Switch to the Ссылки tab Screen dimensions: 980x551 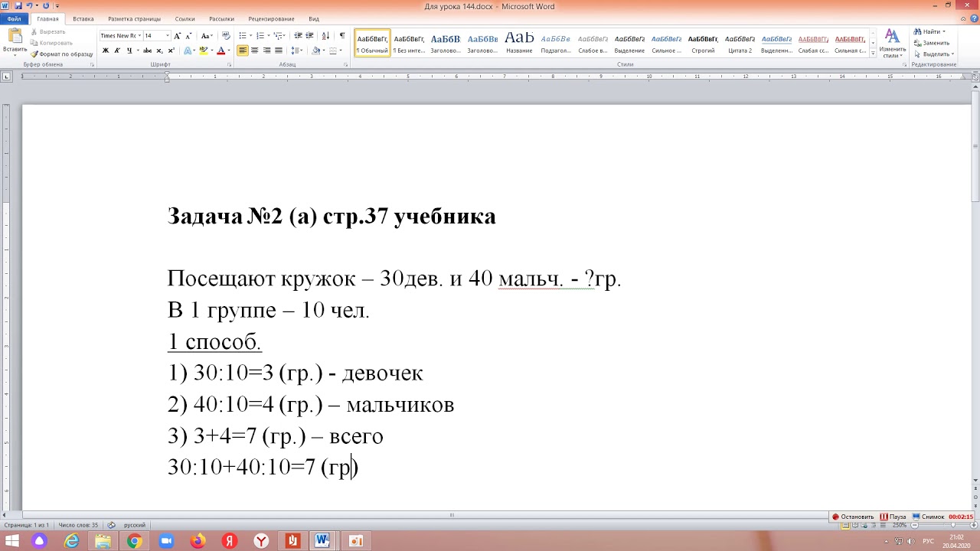click(x=185, y=18)
